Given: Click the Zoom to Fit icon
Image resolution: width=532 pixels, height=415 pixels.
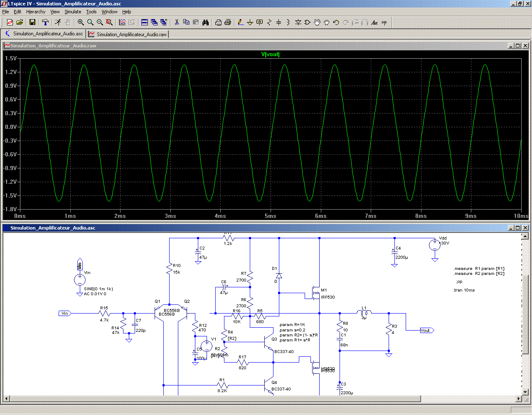Looking at the screenshot, I should [x=109, y=22].
